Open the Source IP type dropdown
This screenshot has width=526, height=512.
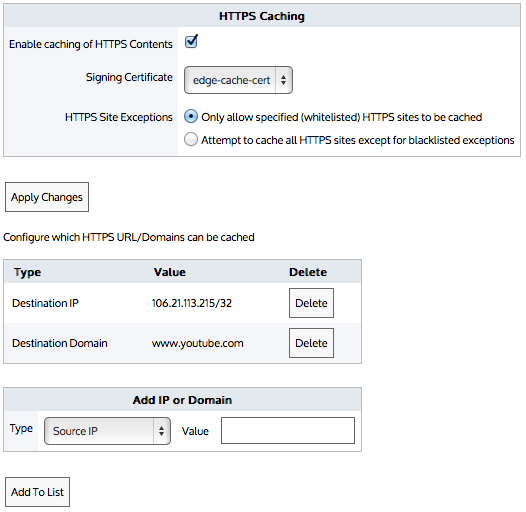click(107, 431)
